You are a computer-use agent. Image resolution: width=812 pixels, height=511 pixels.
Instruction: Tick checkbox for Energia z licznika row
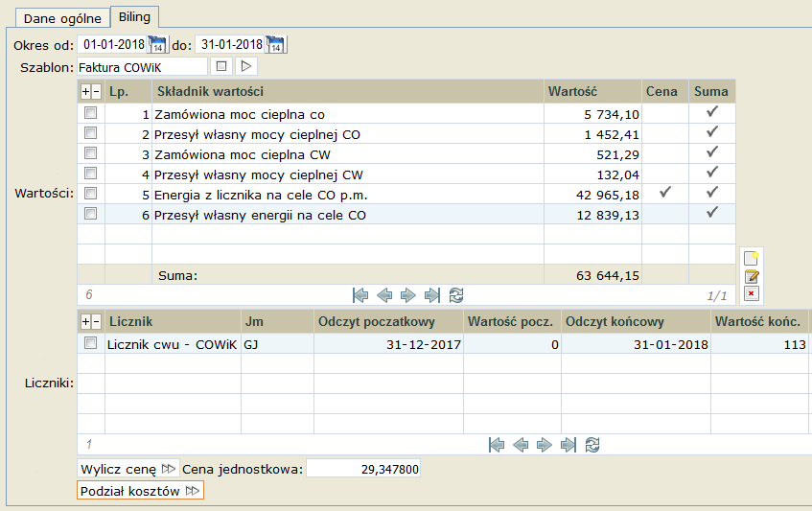click(x=91, y=194)
